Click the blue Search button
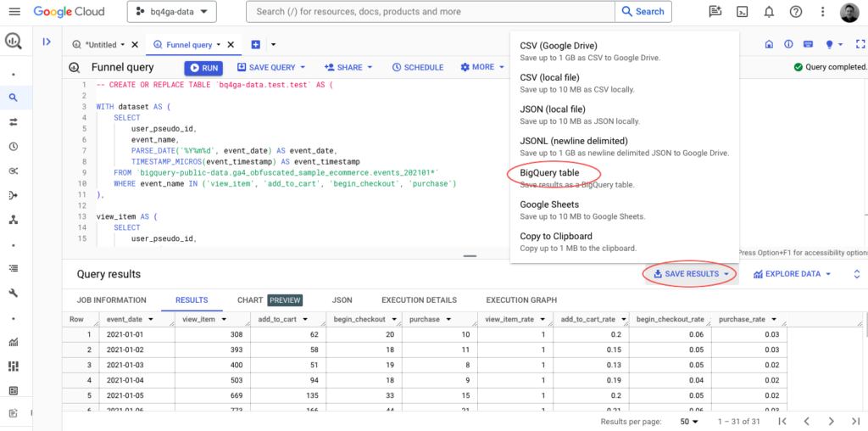Screen dimensions: 868x431 tap(643, 12)
